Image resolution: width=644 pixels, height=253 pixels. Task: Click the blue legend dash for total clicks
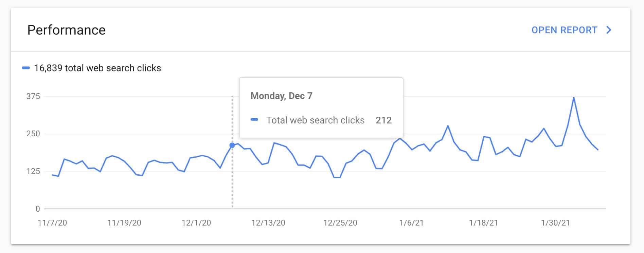click(26, 68)
